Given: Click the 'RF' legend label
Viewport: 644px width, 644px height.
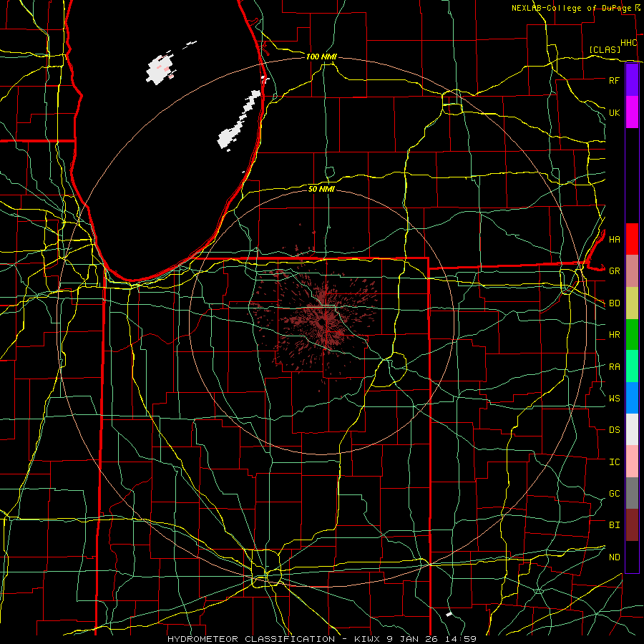Looking at the screenshot, I should pyautogui.click(x=614, y=80).
